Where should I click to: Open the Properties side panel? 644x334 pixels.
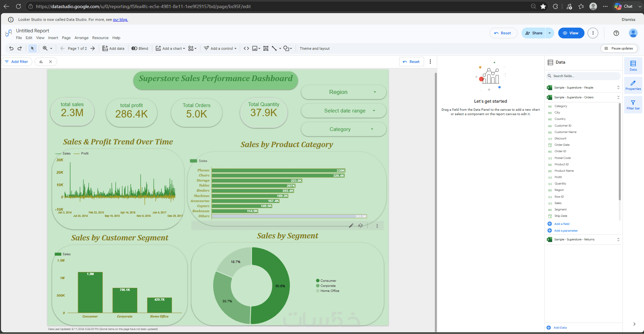coord(633,85)
